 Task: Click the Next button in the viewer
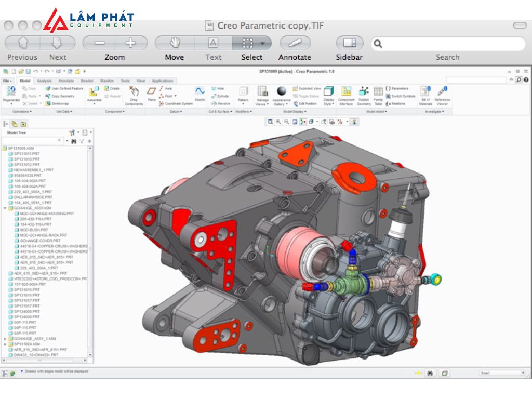point(57,43)
